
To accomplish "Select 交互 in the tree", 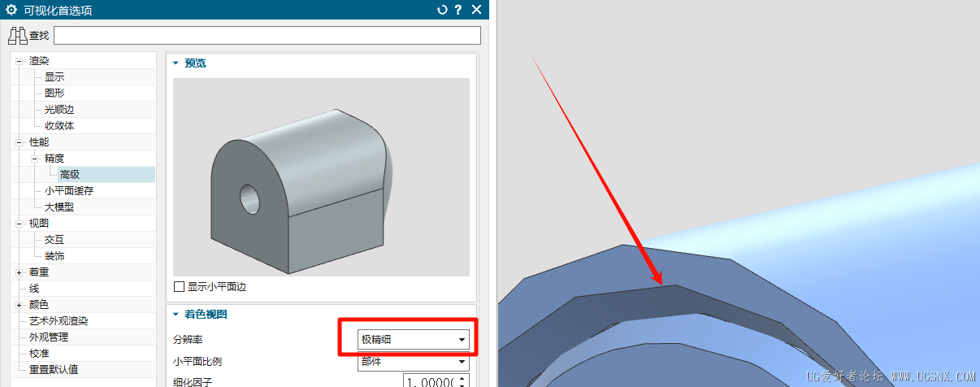I will 54,239.
